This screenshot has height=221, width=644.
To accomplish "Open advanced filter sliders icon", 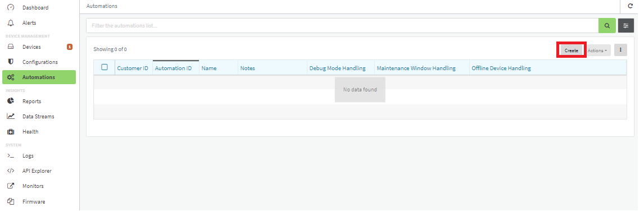I will pyautogui.click(x=626, y=25).
